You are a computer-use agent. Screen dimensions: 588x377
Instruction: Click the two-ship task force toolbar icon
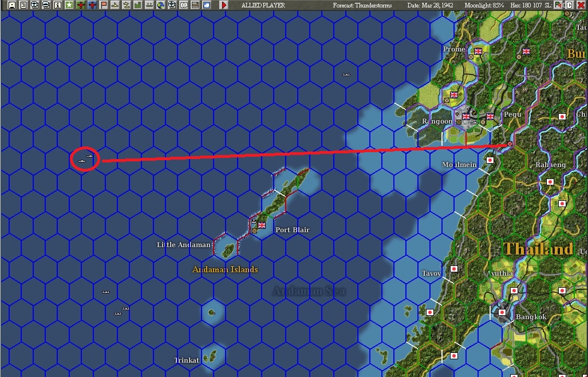[x=127, y=5]
